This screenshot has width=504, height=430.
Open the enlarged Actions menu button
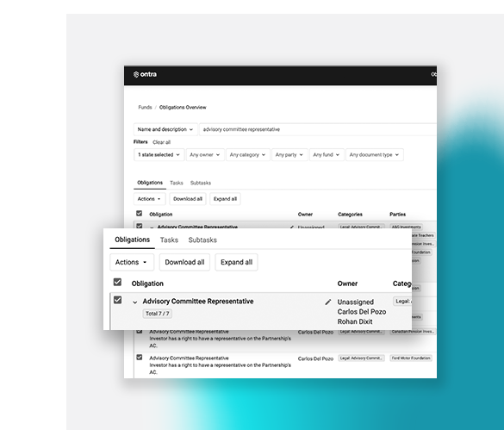tap(132, 262)
